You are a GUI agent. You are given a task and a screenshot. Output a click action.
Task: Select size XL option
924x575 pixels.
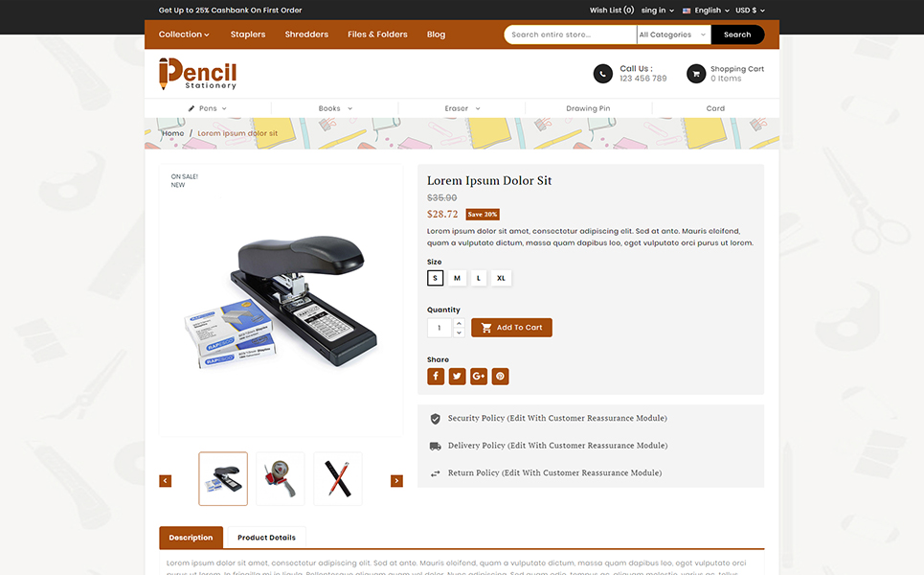(501, 278)
